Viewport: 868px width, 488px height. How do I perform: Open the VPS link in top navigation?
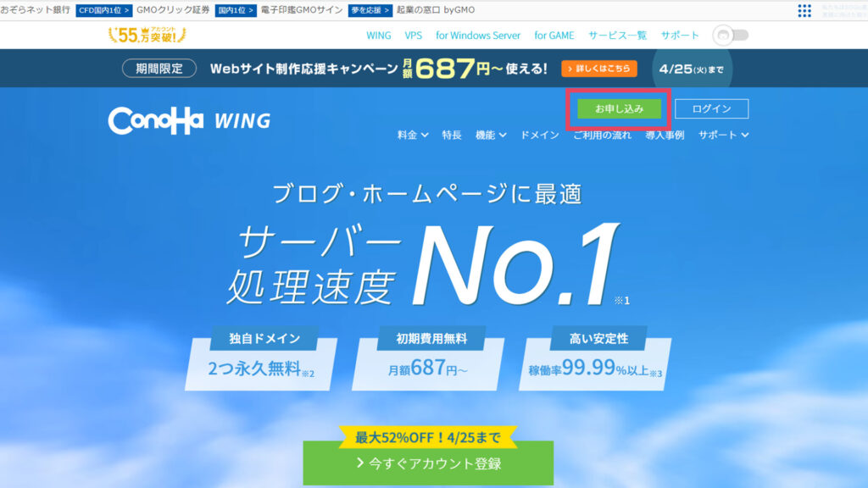pyautogui.click(x=413, y=36)
